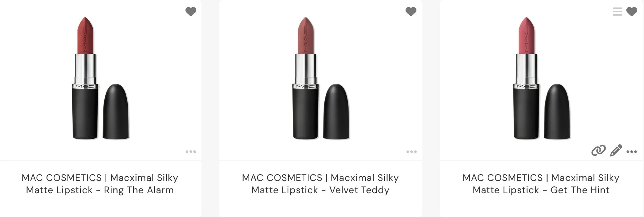This screenshot has width=644, height=217.
Task: Toggle the heart on Velvet Teddy card
Action: (411, 12)
